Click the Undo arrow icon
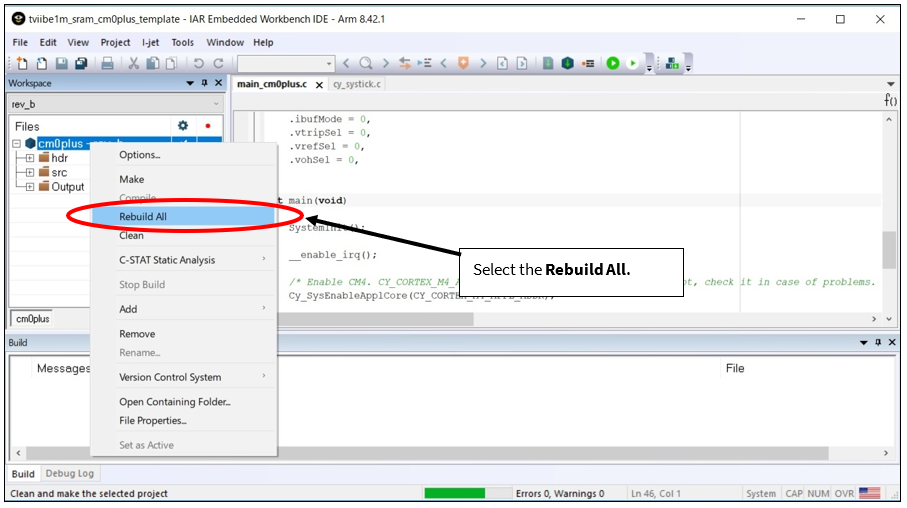The height and width of the screenshot is (508, 907). click(198, 63)
